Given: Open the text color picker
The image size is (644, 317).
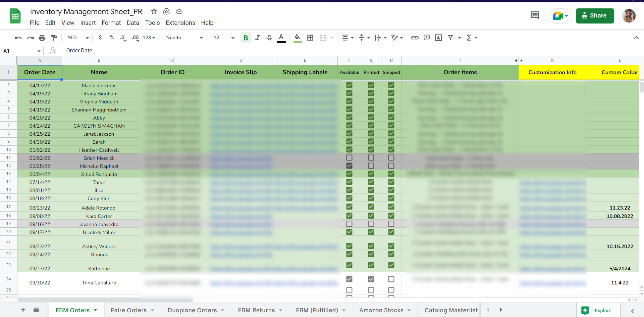Looking at the screenshot, I should point(281,38).
